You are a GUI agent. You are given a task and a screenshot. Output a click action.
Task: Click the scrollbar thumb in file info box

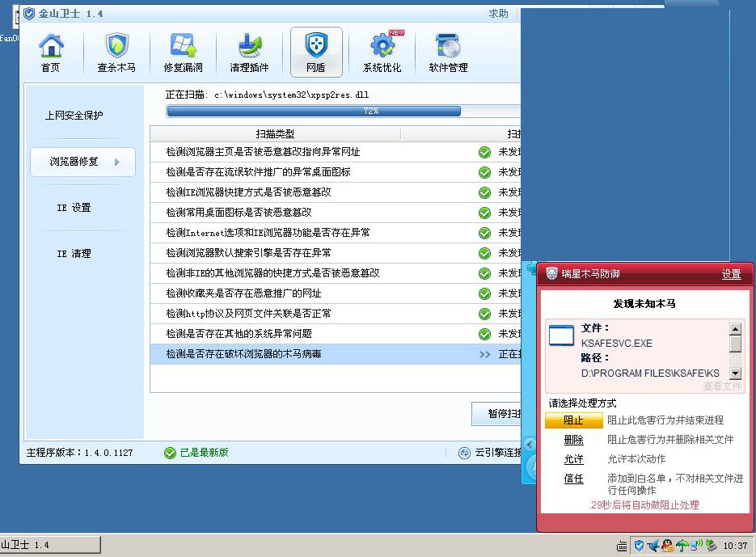point(735,344)
